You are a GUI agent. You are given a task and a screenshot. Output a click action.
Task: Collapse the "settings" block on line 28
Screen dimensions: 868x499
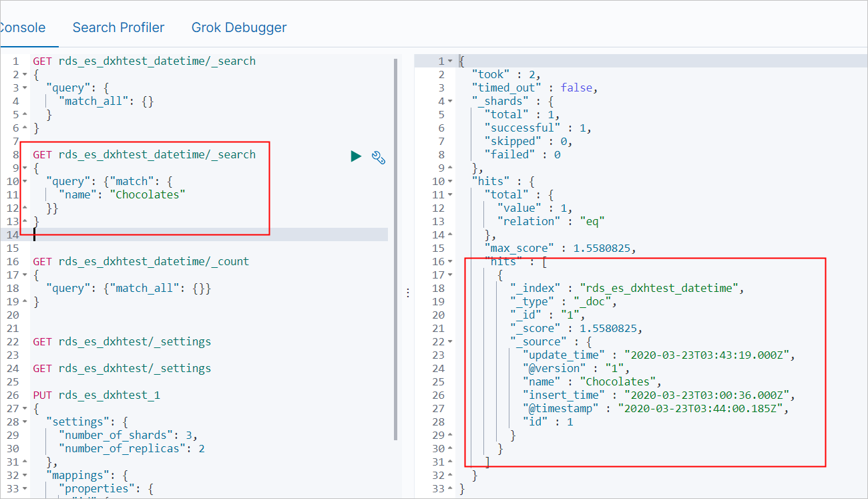click(x=25, y=422)
